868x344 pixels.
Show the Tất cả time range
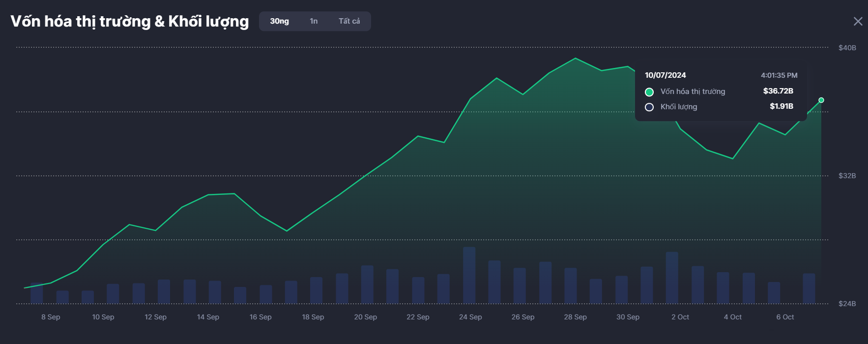(x=349, y=21)
